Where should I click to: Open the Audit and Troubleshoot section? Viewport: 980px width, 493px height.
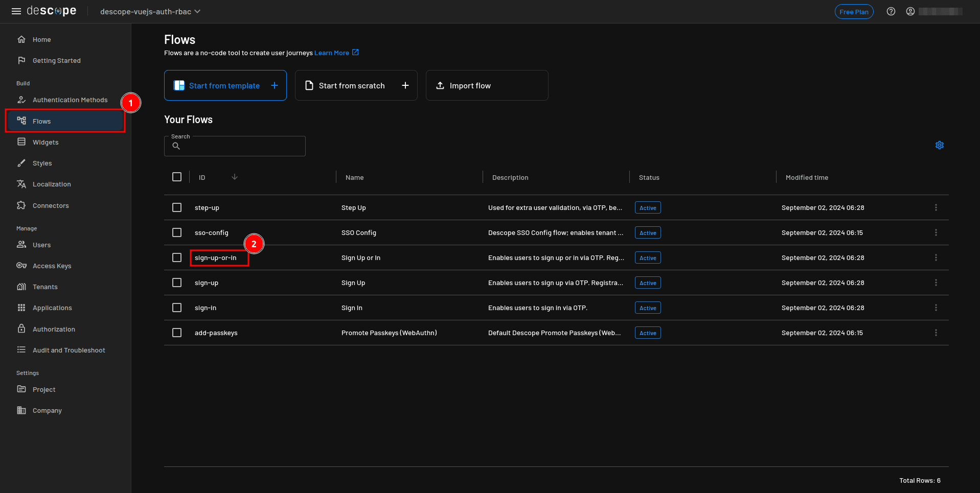tap(69, 350)
